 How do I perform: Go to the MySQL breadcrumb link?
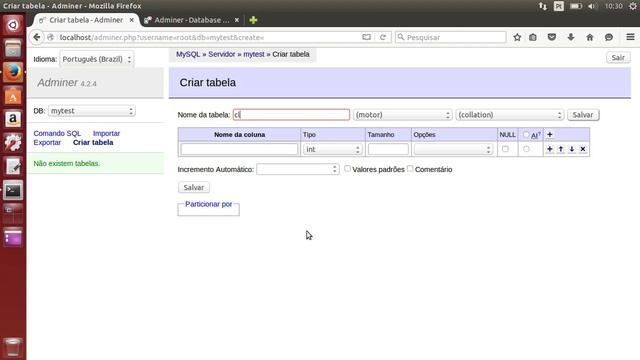pyautogui.click(x=188, y=54)
